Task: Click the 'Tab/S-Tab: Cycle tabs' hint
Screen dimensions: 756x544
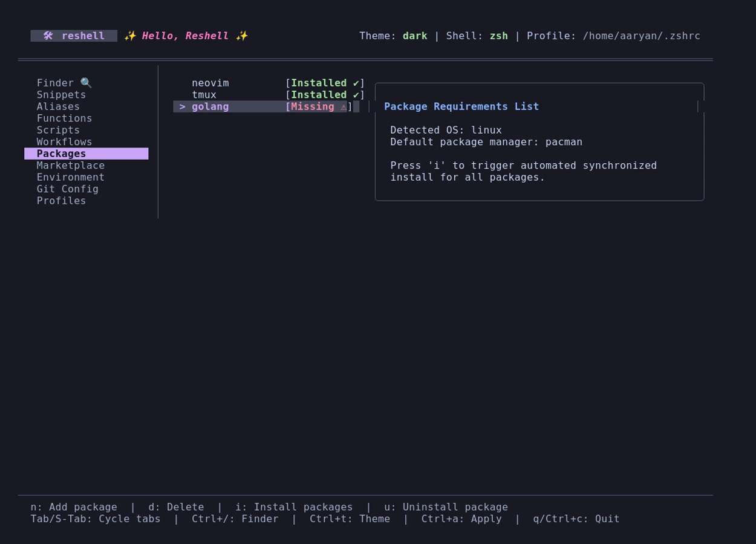Action: 96,519
